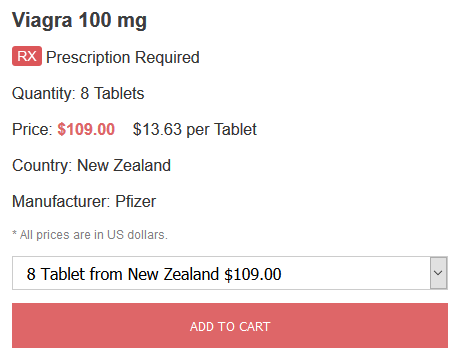Select the 'Viagra 100 mg' product heading
The width and height of the screenshot is (461, 360).
79,21
